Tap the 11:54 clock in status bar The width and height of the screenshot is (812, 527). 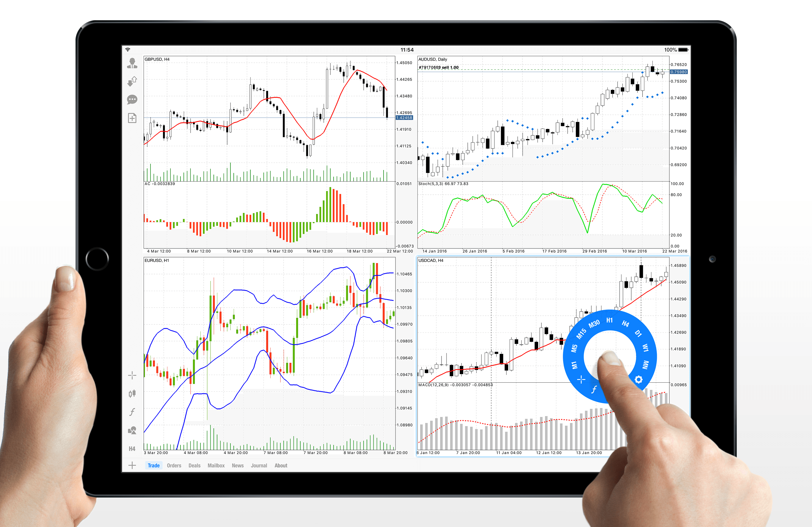click(407, 50)
